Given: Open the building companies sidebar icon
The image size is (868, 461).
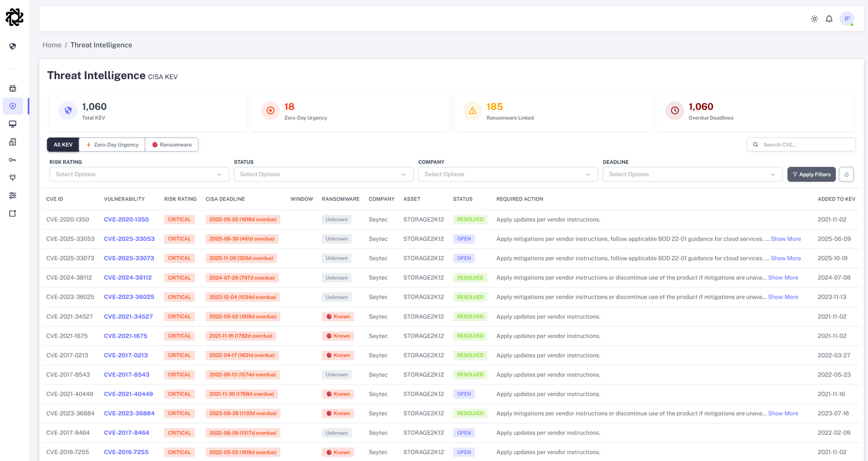Looking at the screenshot, I should point(13,142).
